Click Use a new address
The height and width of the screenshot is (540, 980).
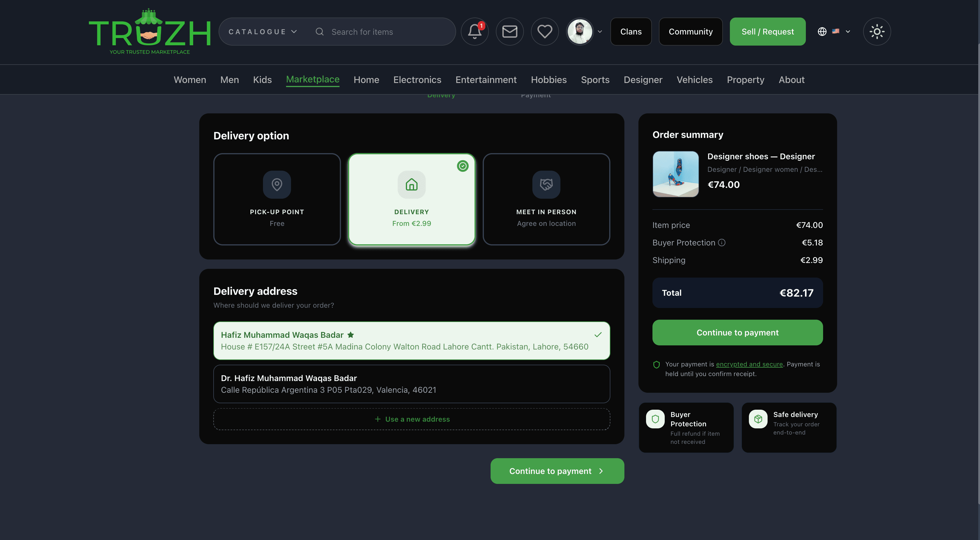[412, 419]
